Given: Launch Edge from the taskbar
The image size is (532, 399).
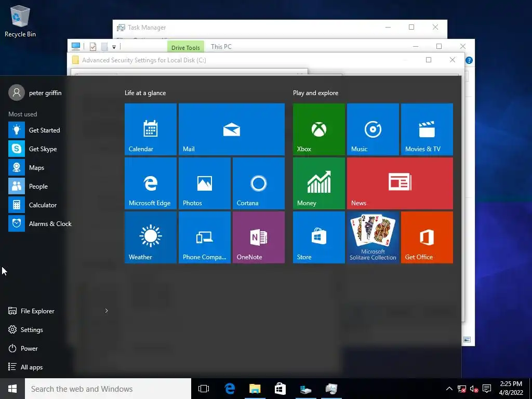Looking at the screenshot, I should click(x=230, y=389).
